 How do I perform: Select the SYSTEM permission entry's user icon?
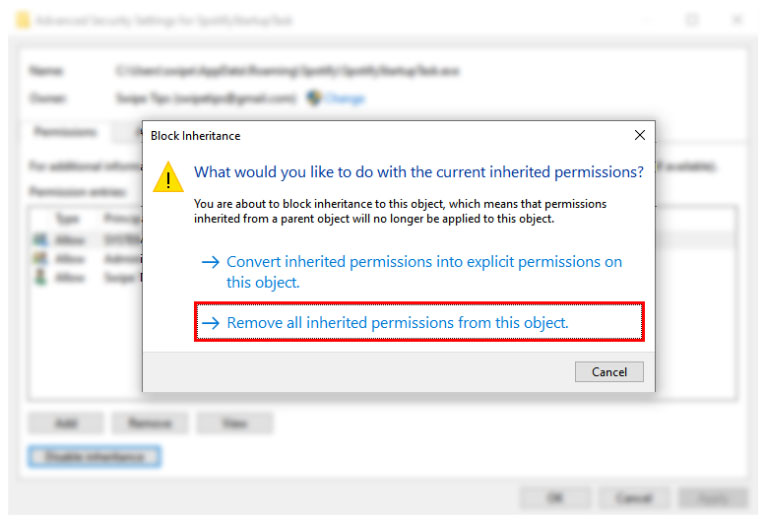[x=40, y=239]
